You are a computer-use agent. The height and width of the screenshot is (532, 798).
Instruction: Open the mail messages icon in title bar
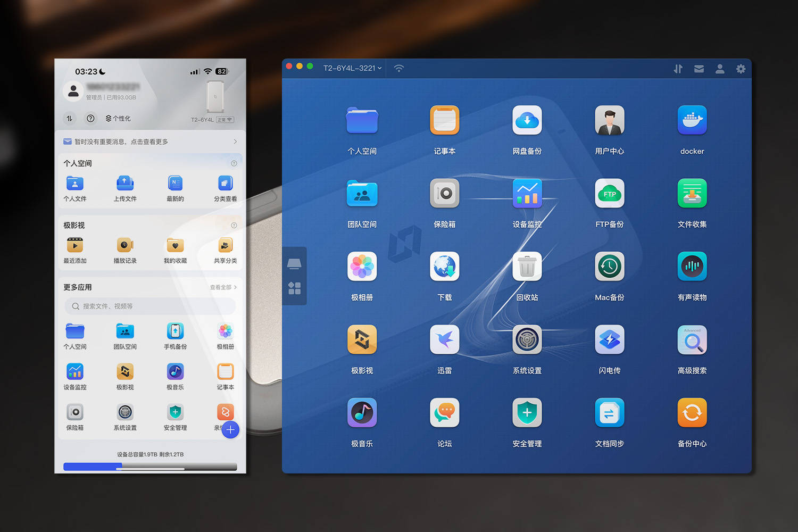[x=699, y=69]
